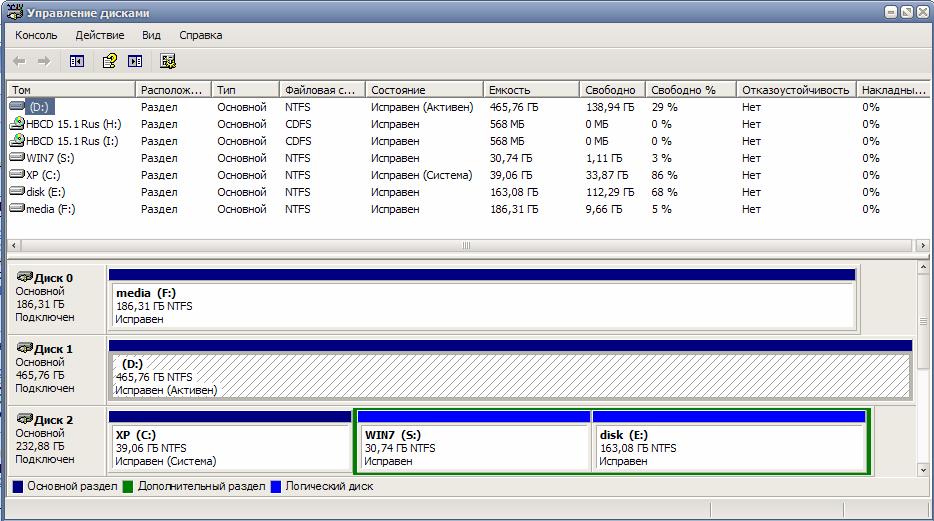This screenshot has width=934, height=521.
Task: Click the show/hide action pane toolbar icon
Action: pyautogui.click(x=135, y=61)
